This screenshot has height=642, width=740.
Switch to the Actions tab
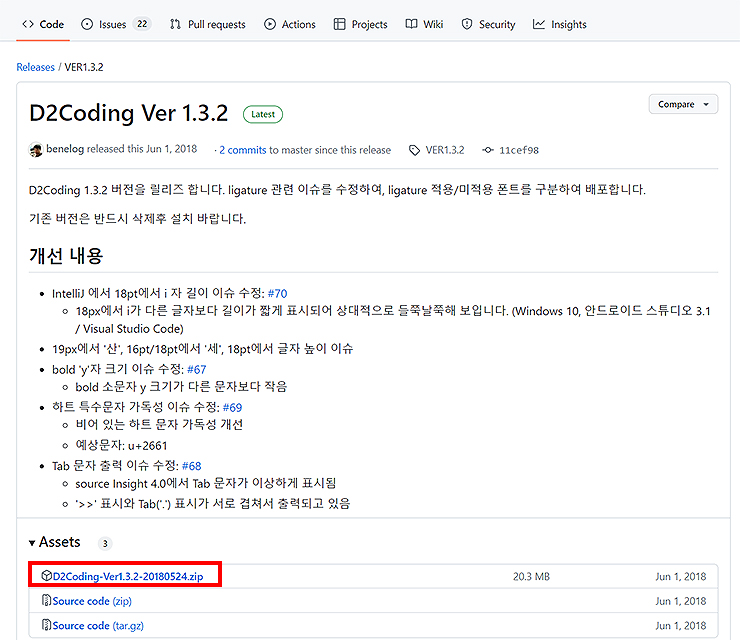(x=290, y=24)
